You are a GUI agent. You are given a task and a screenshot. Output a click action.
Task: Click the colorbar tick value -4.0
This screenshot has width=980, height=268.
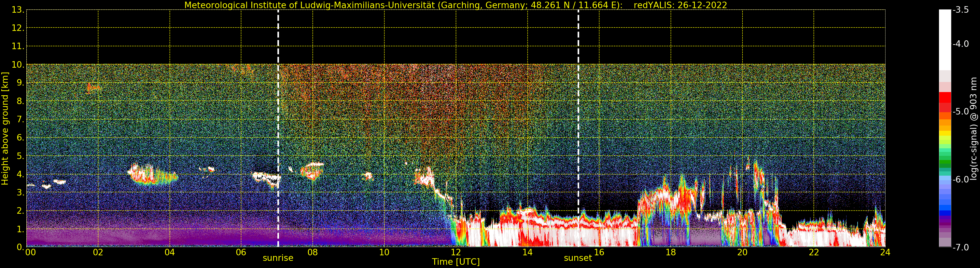coord(961,44)
